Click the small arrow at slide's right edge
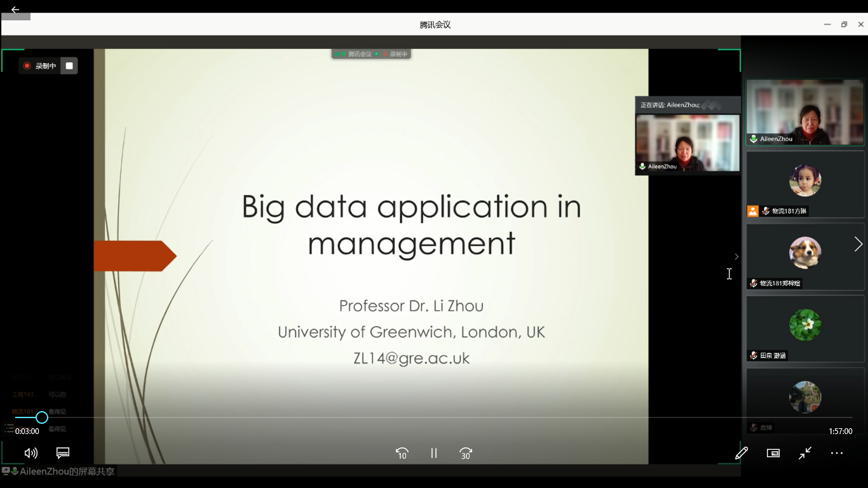The width and height of the screenshot is (868, 488). point(736,257)
